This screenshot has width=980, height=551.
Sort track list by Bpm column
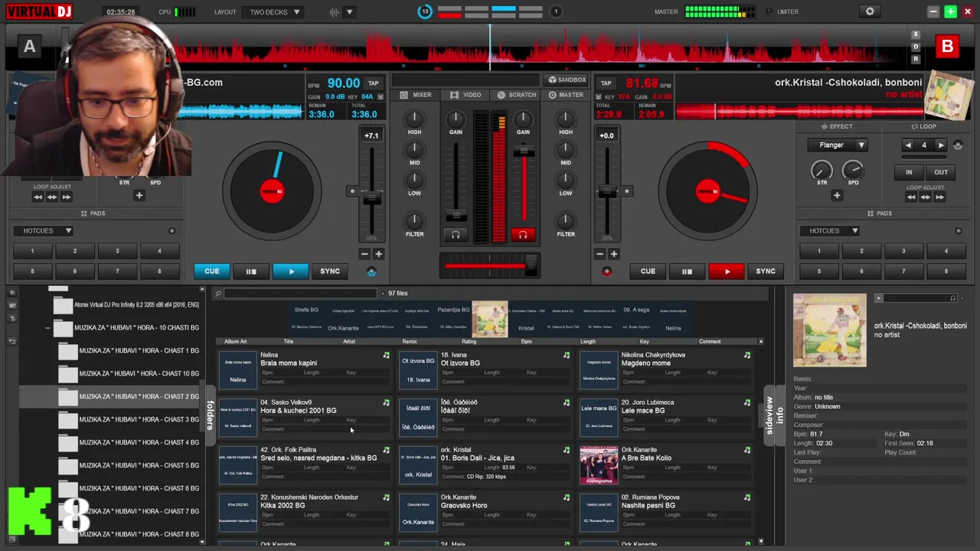coord(526,341)
